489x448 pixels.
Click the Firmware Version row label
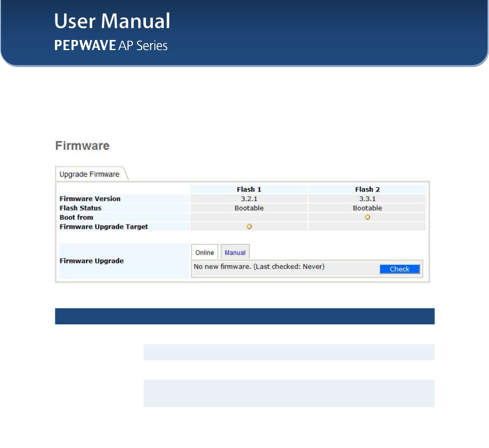click(90, 199)
